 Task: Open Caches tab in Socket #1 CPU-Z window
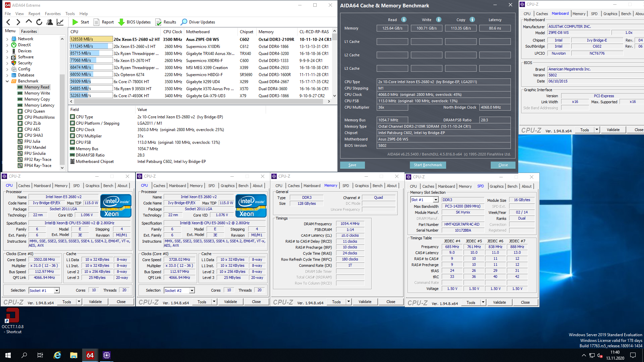[24, 186]
